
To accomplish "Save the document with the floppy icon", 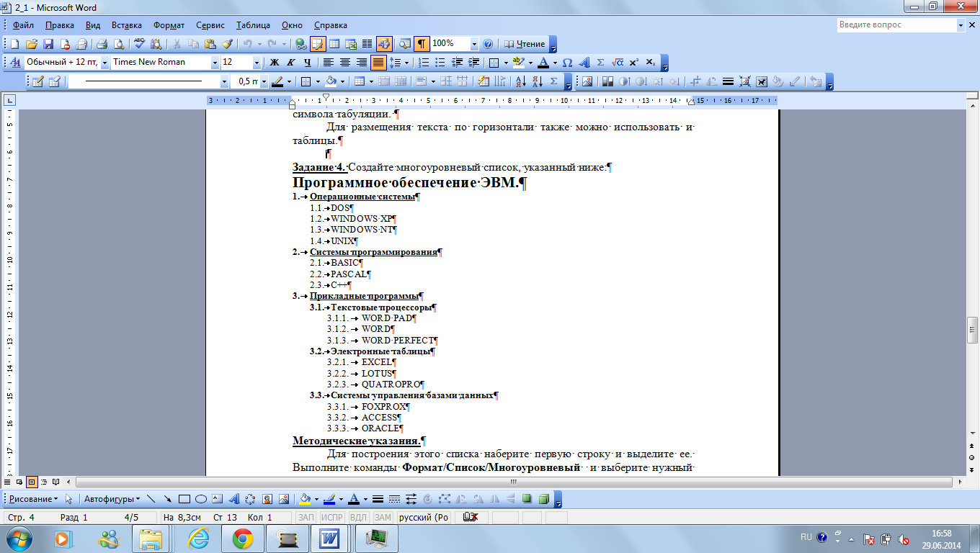I will pyautogui.click(x=48, y=44).
